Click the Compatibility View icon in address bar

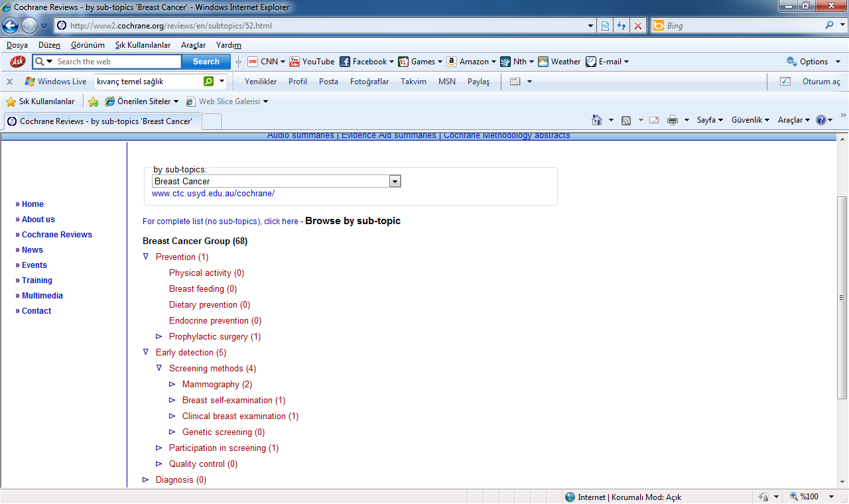[605, 26]
